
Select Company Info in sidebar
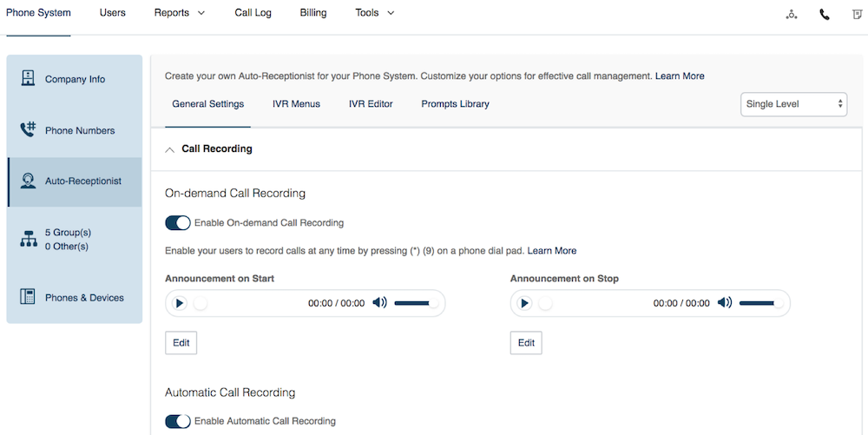(x=75, y=79)
